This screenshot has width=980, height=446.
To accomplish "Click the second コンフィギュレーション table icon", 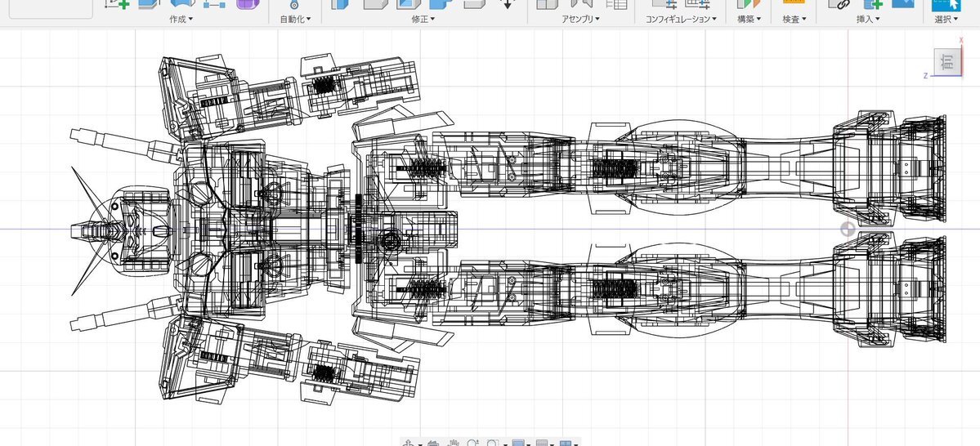I will pyautogui.click(x=698, y=3).
